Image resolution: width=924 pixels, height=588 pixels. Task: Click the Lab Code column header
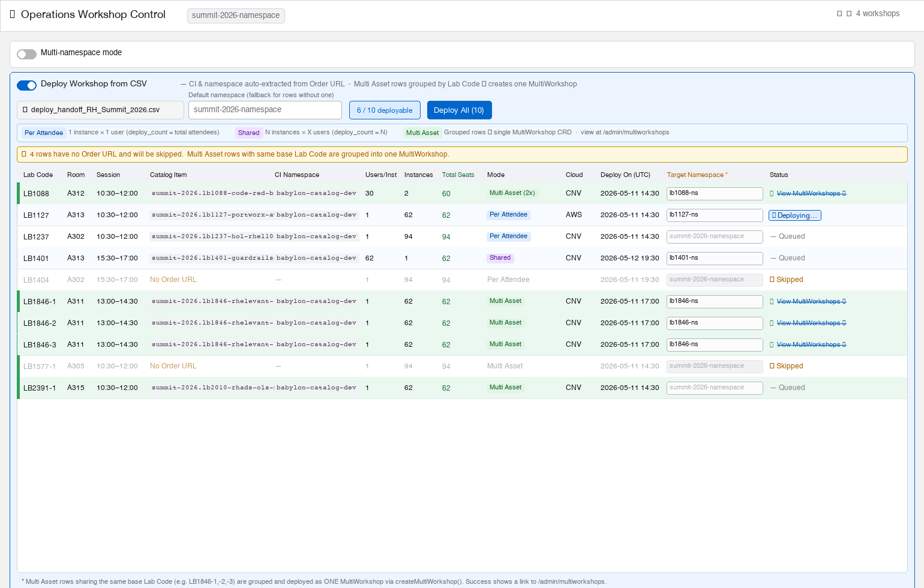pyautogui.click(x=38, y=175)
